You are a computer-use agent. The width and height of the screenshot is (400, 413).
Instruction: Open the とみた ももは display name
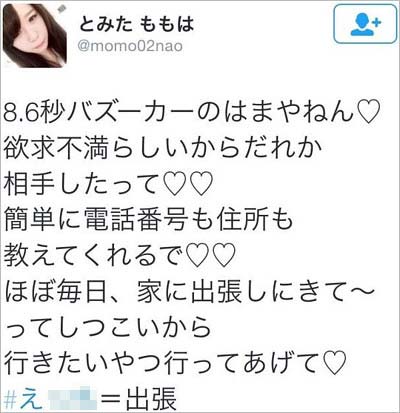tap(136, 24)
